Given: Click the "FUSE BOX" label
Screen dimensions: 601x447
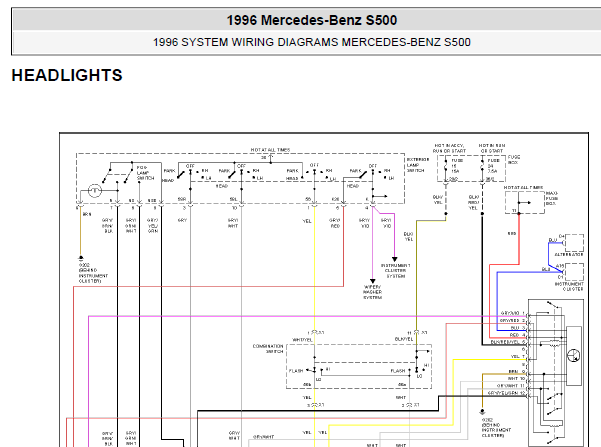Looking at the screenshot, I should [514, 159].
